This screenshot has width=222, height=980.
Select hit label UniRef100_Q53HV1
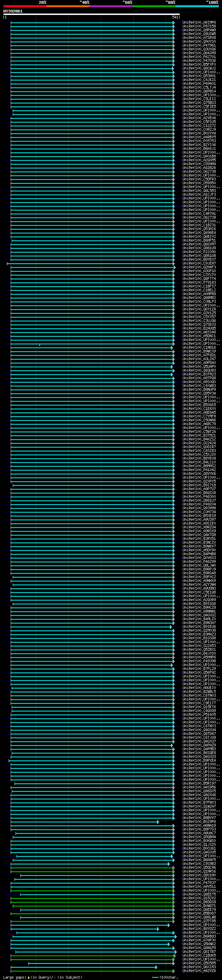pyautogui.click(x=199, y=76)
